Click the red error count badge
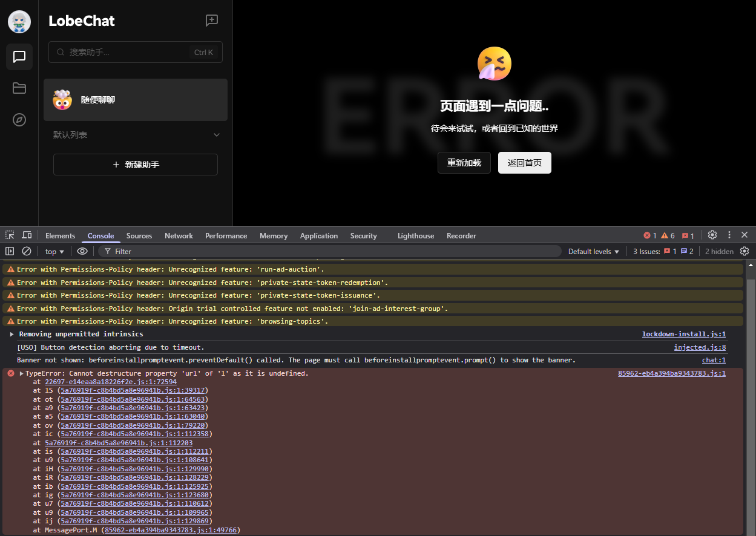Viewport: 756px width, 536px height. (x=650, y=236)
